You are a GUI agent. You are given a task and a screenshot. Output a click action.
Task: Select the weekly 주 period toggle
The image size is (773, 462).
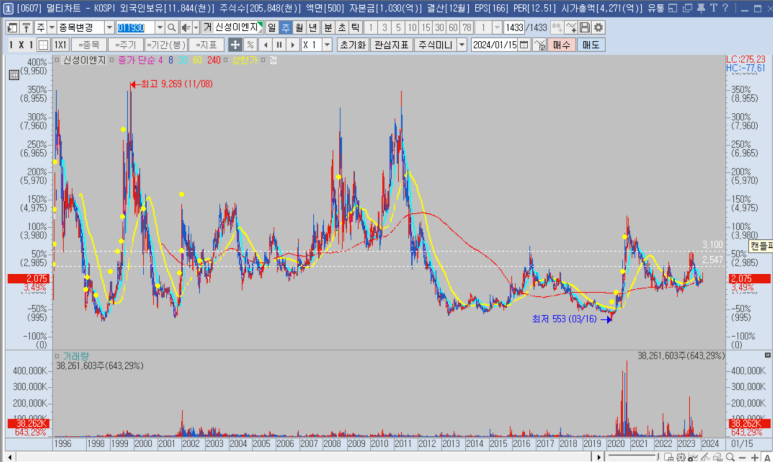(x=285, y=28)
